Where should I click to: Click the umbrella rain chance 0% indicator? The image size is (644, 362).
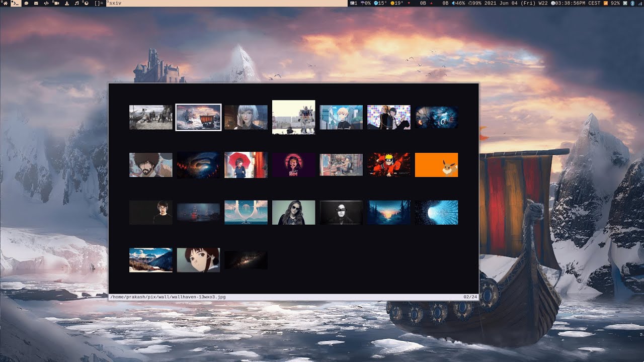[x=366, y=3]
